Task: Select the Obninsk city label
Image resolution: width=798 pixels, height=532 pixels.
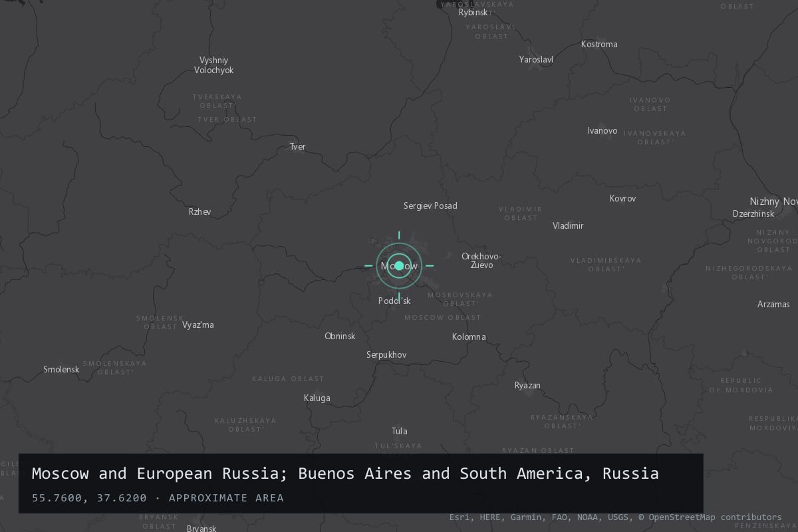Action: tap(340, 336)
